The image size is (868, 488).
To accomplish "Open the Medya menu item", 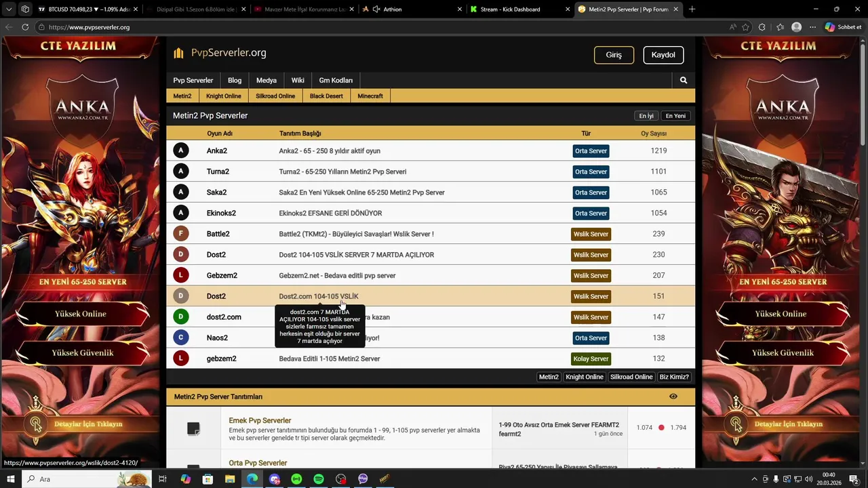I will (x=267, y=80).
